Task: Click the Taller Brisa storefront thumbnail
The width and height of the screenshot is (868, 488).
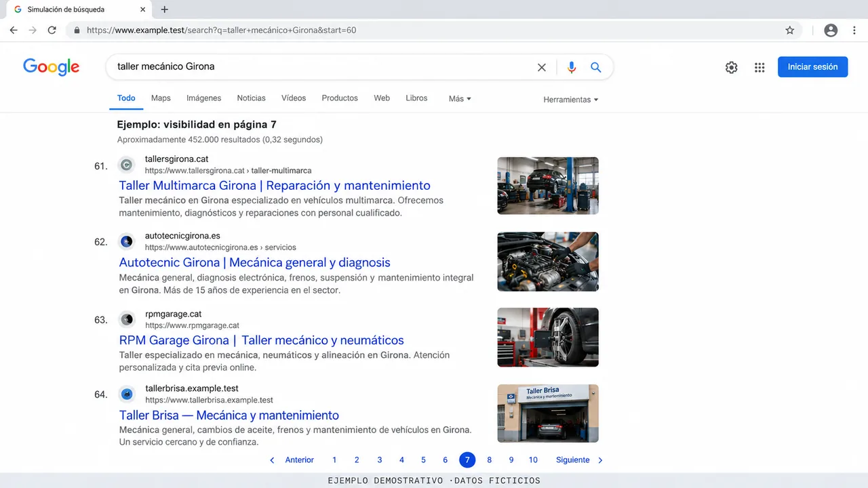Action: click(548, 413)
